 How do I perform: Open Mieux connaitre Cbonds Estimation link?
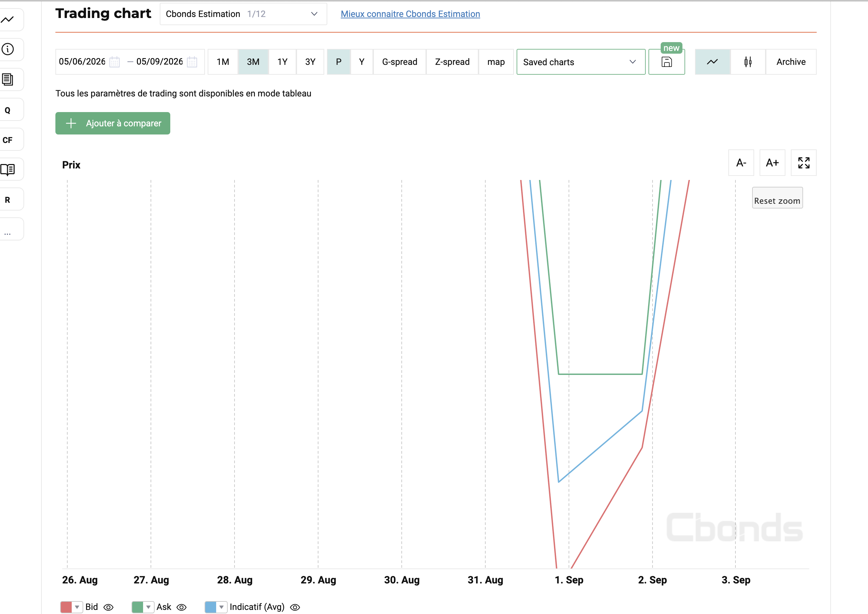click(x=410, y=14)
